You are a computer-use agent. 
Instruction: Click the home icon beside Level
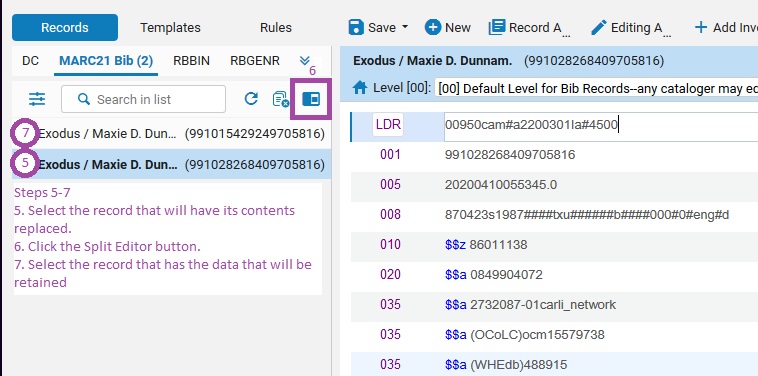360,88
